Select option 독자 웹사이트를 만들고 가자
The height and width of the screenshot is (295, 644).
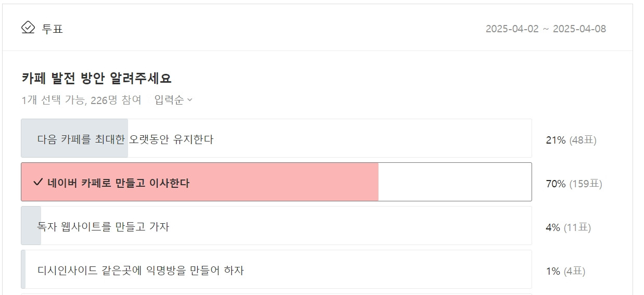[x=103, y=227]
